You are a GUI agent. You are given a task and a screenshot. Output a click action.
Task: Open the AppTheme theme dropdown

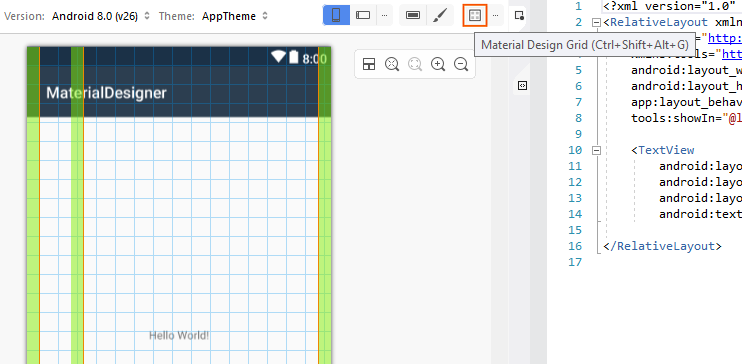(235, 16)
